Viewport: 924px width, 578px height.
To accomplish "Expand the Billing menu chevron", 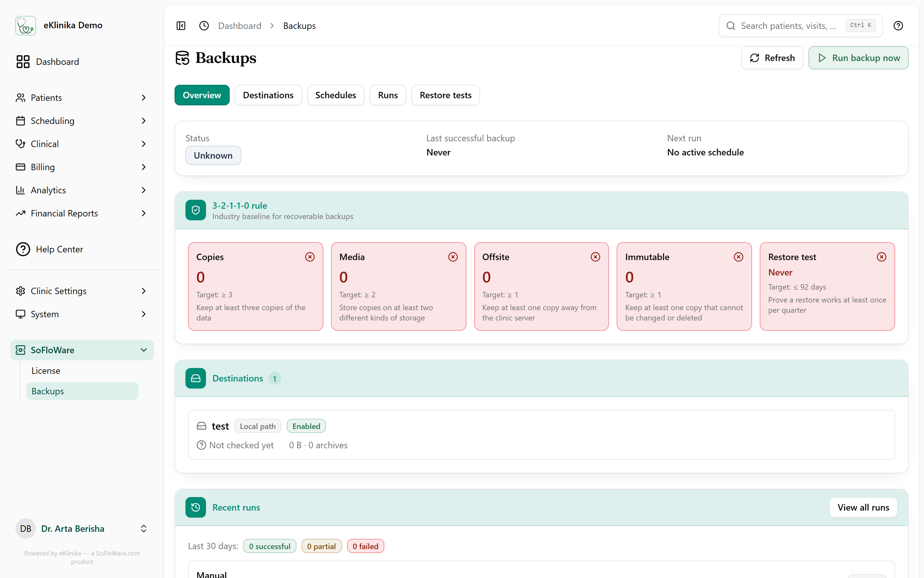I will coord(143,167).
